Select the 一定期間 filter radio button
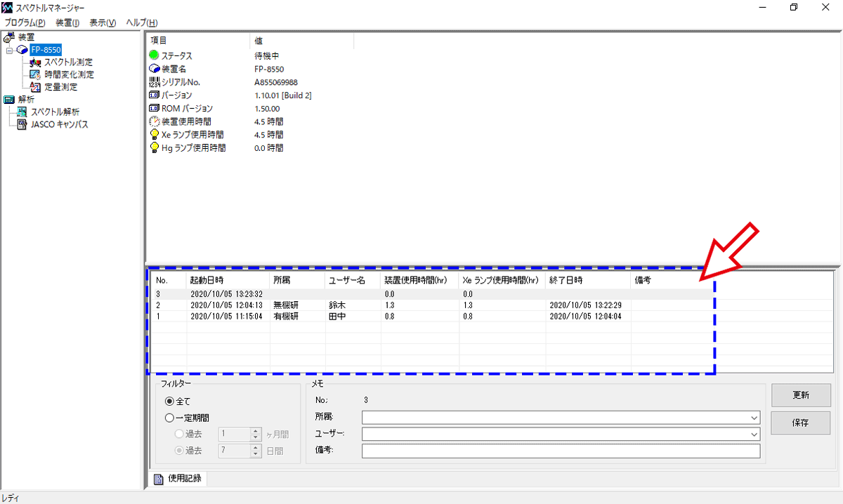Viewport: 843px width, 504px height. pyautogui.click(x=169, y=418)
